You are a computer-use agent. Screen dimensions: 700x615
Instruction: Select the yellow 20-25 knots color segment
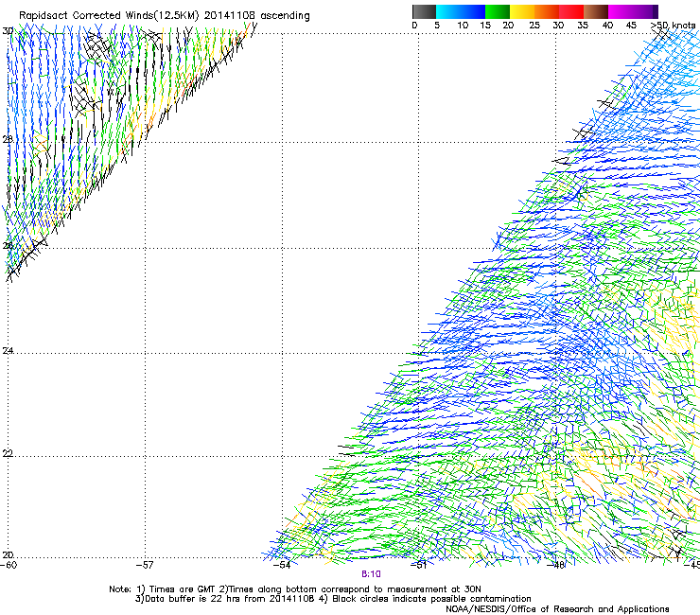[522, 11]
